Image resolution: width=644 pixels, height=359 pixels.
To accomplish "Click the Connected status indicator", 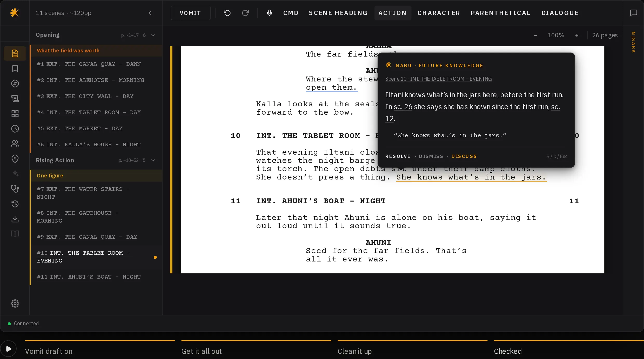I will pos(23,323).
